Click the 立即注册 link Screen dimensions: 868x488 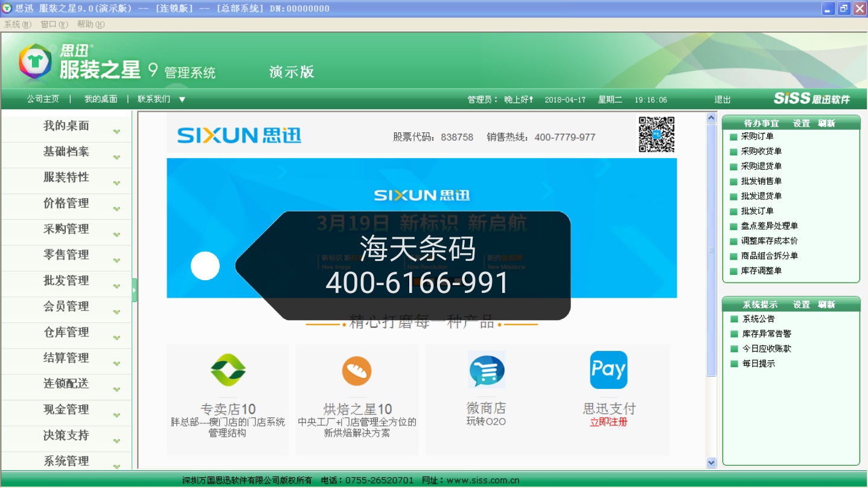click(608, 422)
